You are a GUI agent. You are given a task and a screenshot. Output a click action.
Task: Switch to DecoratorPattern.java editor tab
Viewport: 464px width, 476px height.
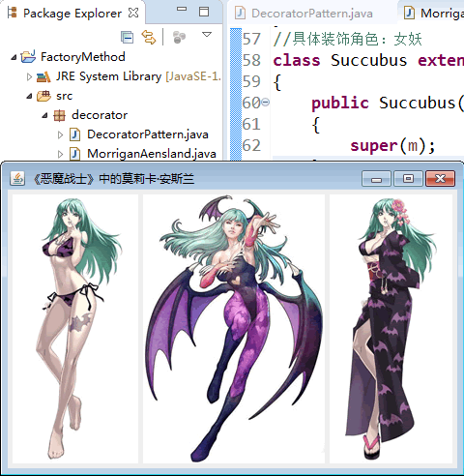click(312, 14)
